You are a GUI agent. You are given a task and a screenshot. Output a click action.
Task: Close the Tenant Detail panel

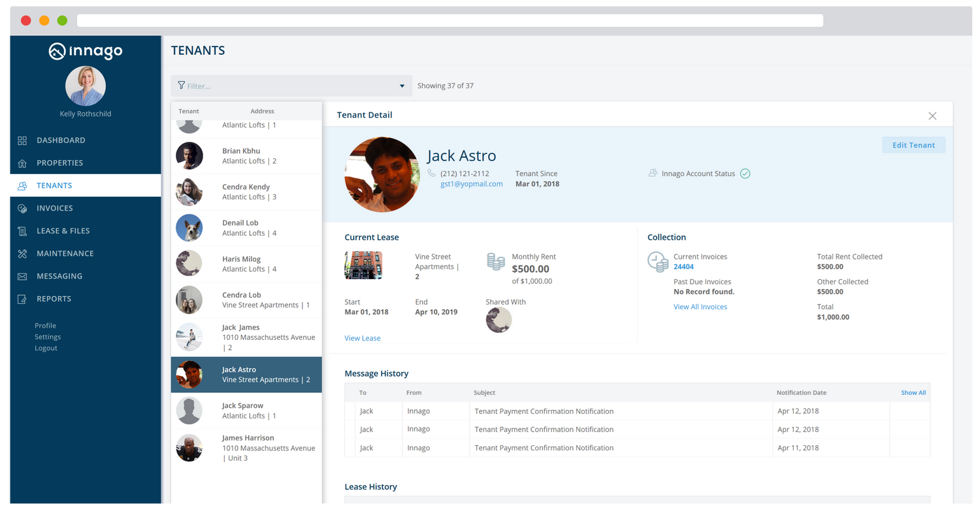coord(932,116)
